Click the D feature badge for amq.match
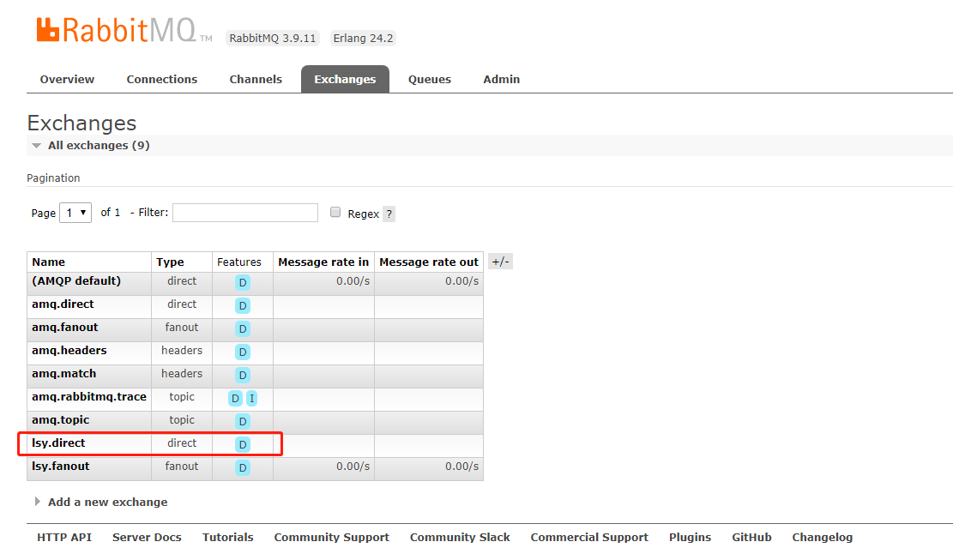This screenshot has height=560, width=953. [243, 375]
